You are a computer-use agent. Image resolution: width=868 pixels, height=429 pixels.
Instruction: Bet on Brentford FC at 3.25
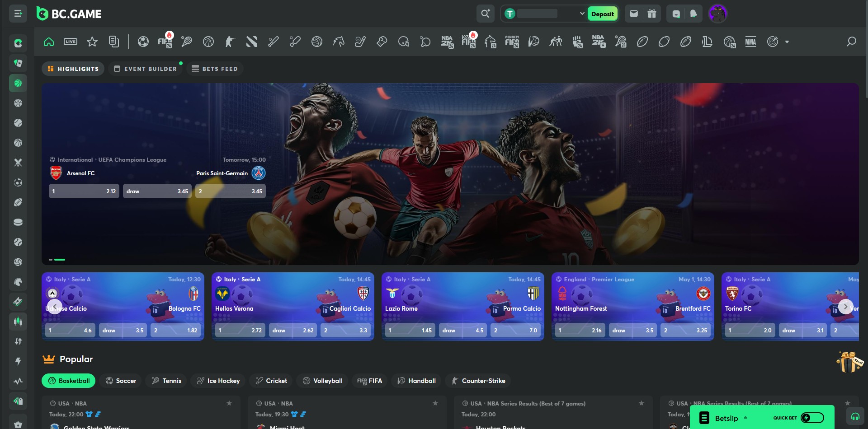[x=685, y=330]
